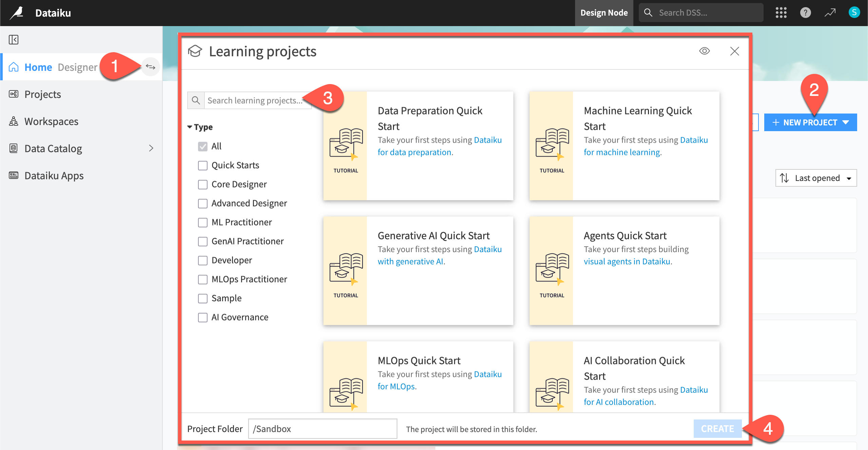The width and height of the screenshot is (868, 450).
Task: Switch home persona with the arrows icon
Action: 151,67
